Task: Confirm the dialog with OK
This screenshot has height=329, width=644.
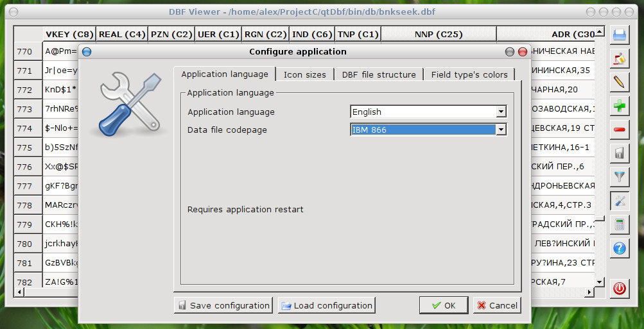Action: point(444,305)
